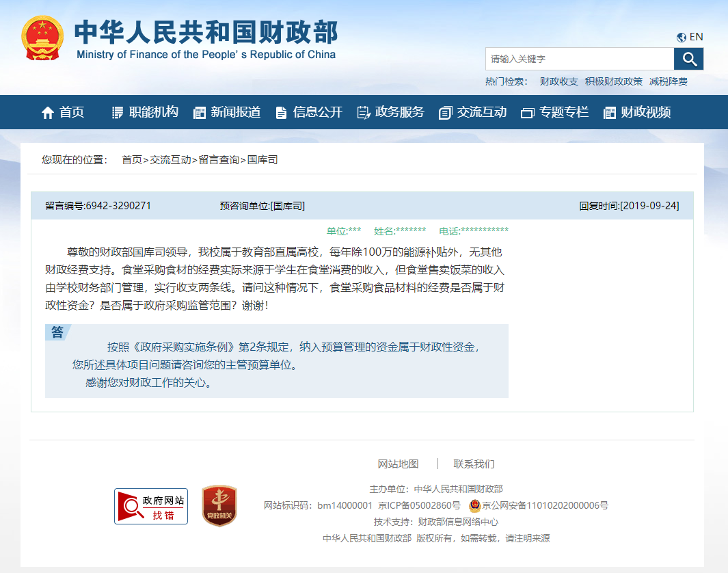
Task: Switch language via EN link
Action: [696, 37]
